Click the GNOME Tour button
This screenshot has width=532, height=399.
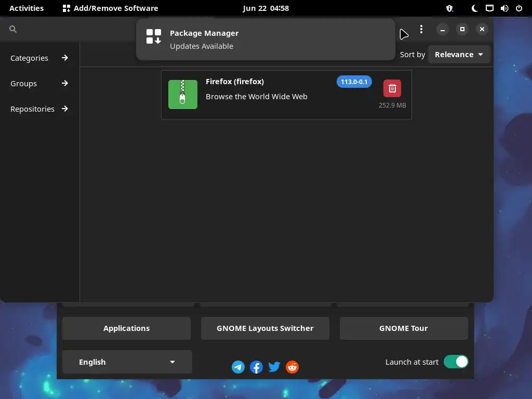403,328
